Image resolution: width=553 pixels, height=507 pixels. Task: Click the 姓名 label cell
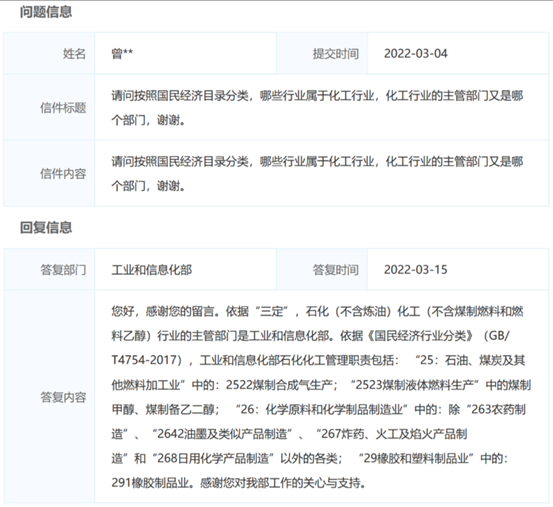click(49, 54)
